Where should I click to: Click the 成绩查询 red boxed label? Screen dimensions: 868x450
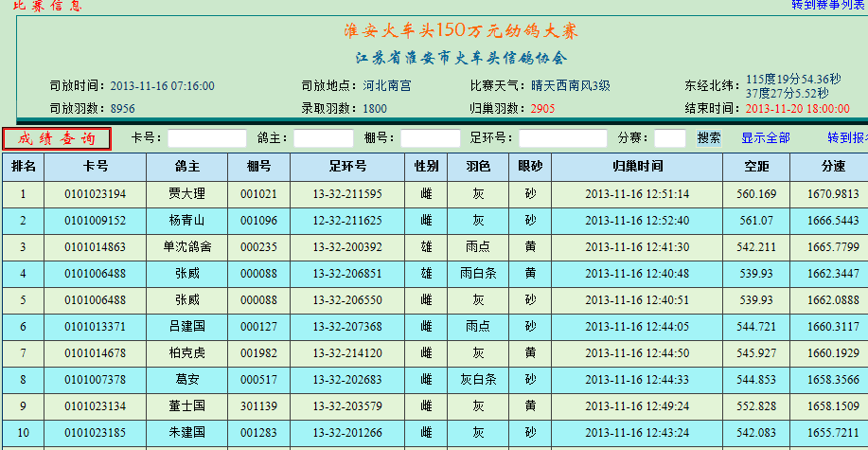tap(57, 138)
